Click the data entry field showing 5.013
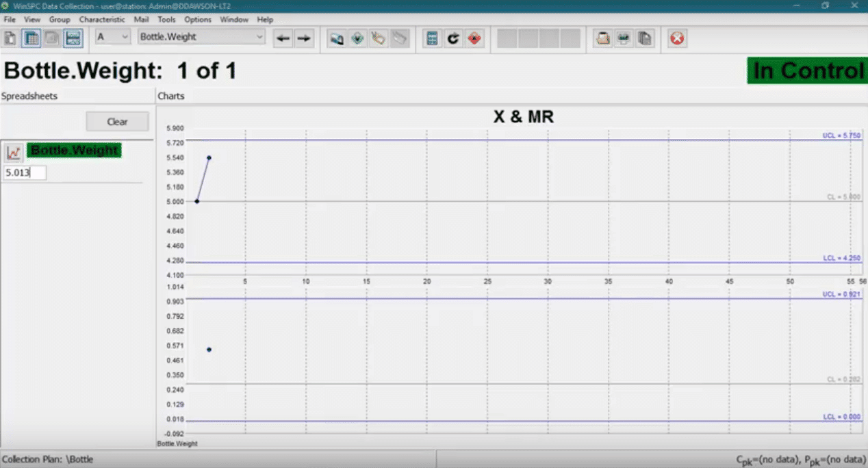Screen dimensions: 868x468 click(x=25, y=173)
